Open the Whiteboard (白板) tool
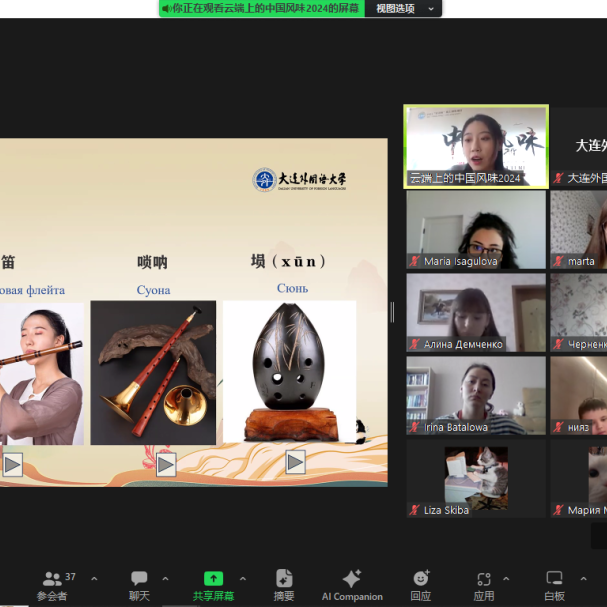The image size is (607, 607). 554,583
